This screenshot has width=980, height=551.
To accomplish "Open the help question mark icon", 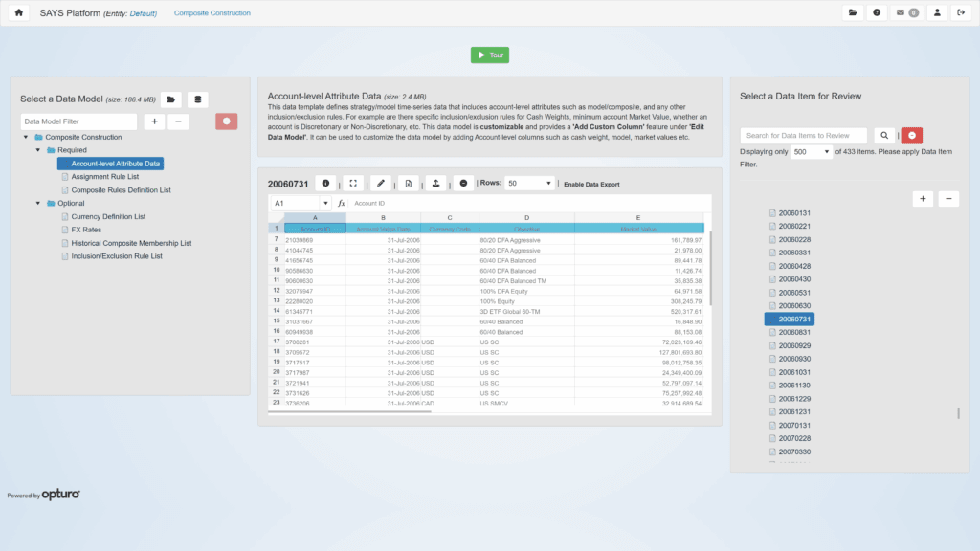I will pos(876,12).
